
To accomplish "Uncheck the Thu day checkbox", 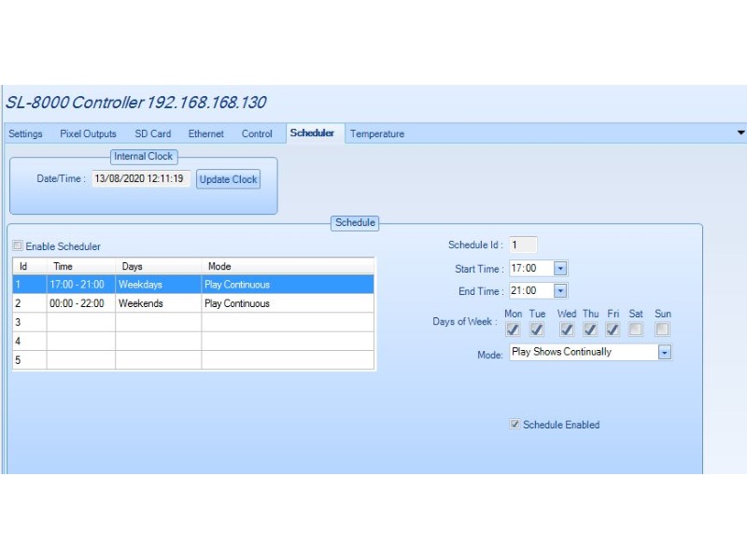I will point(590,329).
